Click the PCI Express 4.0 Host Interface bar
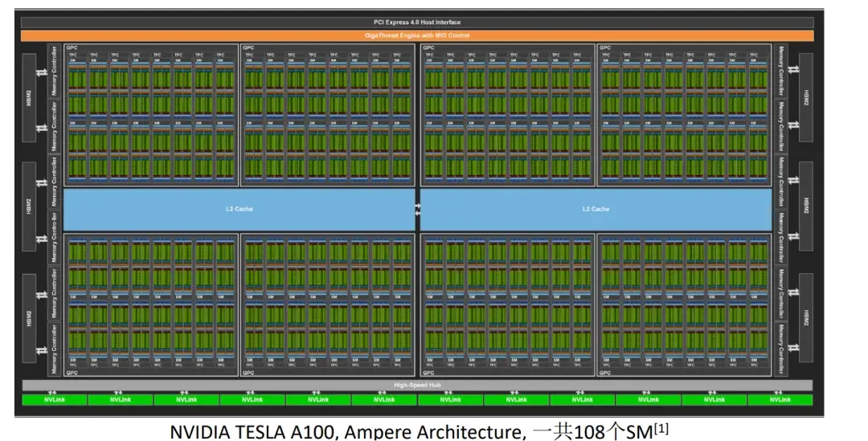868x441 pixels. tap(417, 22)
